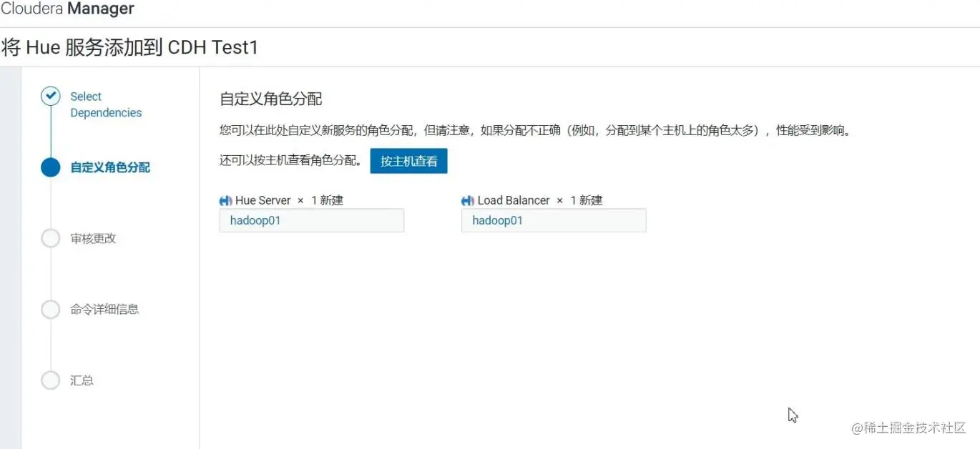The height and width of the screenshot is (449, 980).
Task: Select the 审核更改 step label
Action: pyautogui.click(x=93, y=238)
